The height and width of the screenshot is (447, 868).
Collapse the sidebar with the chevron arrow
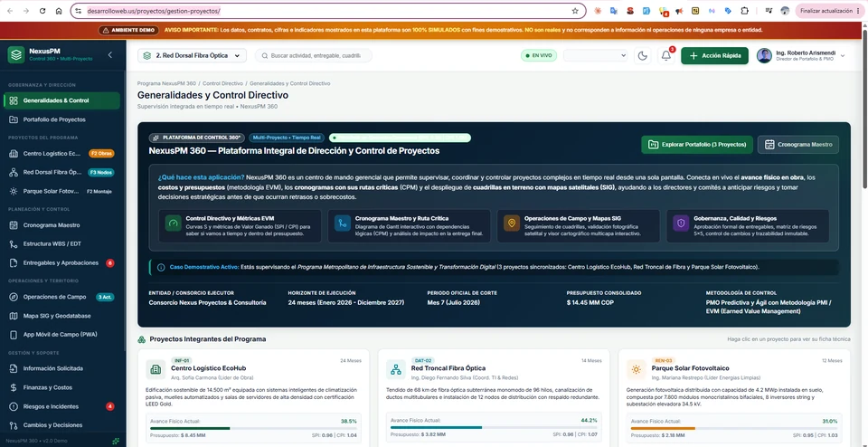click(x=109, y=55)
